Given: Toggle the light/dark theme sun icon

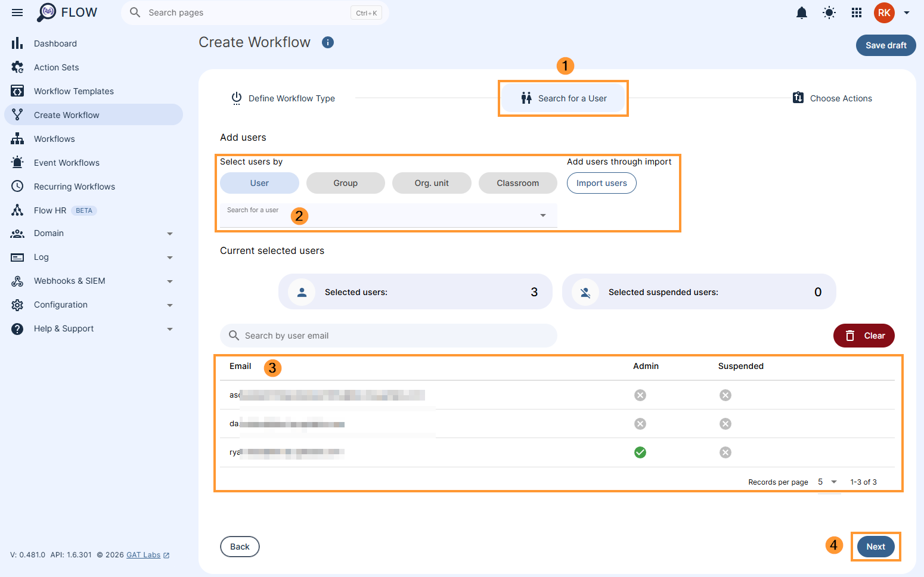Looking at the screenshot, I should coord(829,13).
